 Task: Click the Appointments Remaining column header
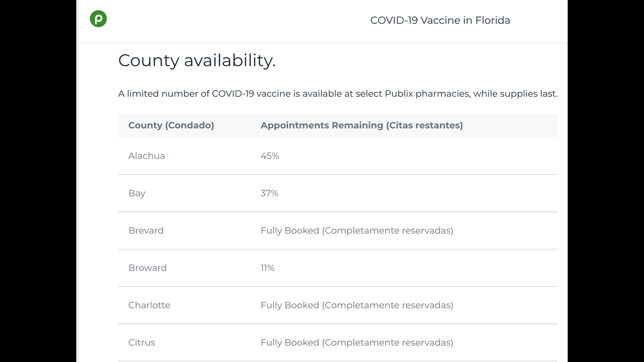coord(362,125)
